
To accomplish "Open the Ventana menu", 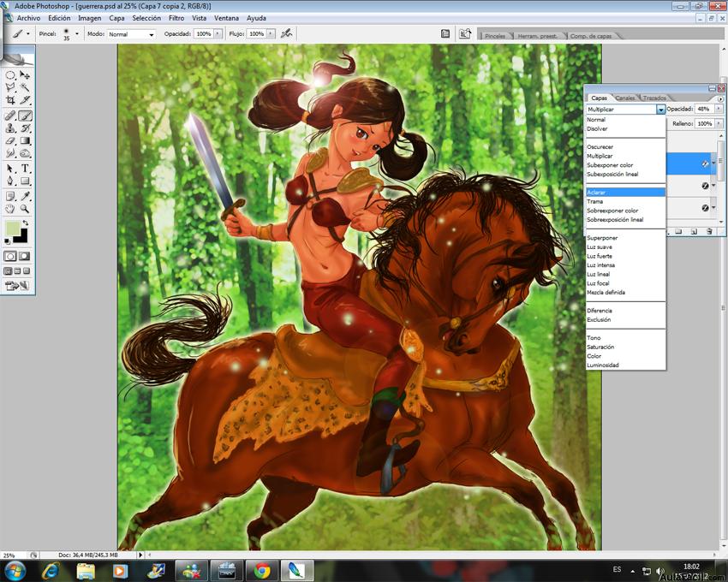I will tap(227, 18).
